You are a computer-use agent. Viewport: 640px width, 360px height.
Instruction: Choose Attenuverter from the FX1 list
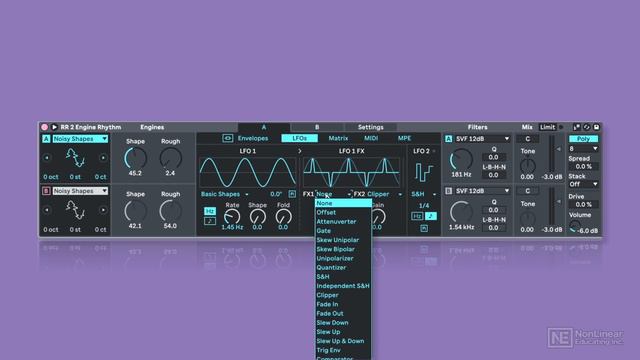pyautogui.click(x=343, y=222)
